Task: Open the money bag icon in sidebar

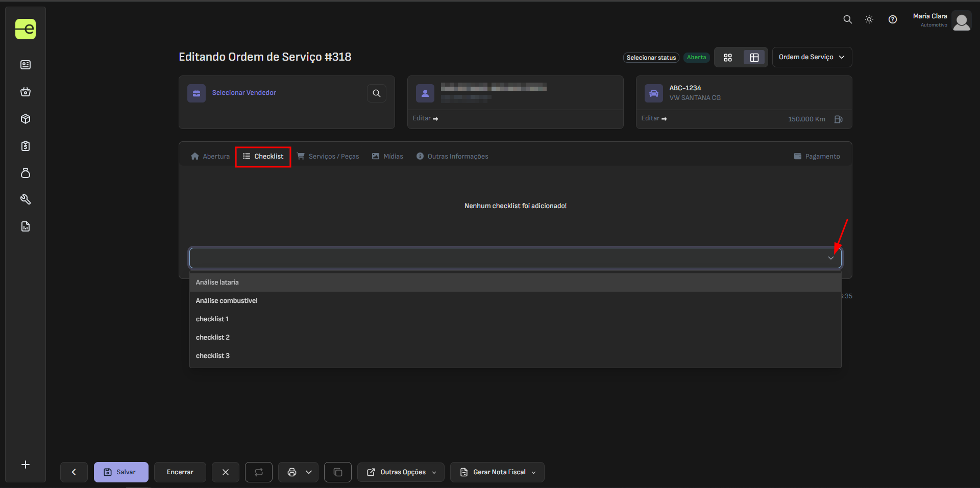Action: (x=26, y=173)
